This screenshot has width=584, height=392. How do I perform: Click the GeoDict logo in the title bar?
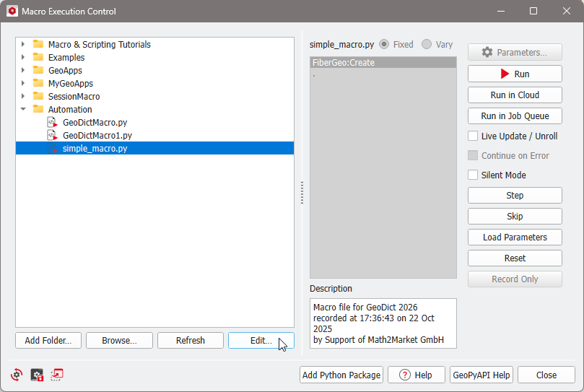coord(12,11)
